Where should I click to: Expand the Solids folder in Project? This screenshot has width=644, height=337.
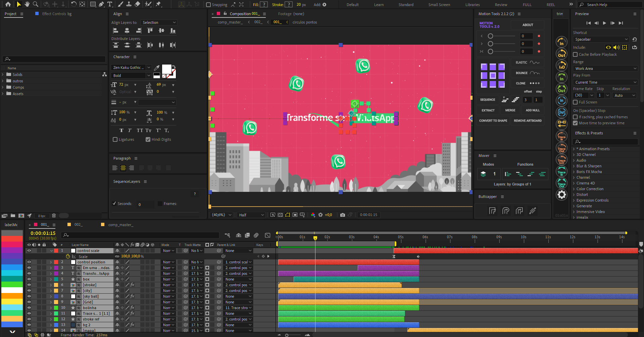click(x=3, y=75)
